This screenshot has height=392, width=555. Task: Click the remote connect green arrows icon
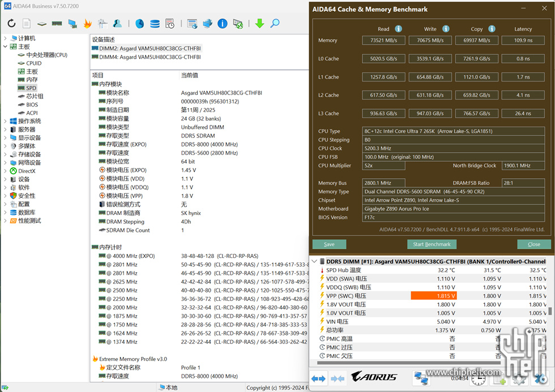(238, 24)
